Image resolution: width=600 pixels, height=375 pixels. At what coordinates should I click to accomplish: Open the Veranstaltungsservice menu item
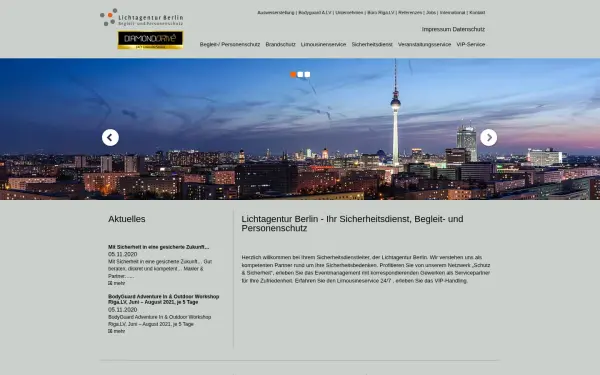[424, 44]
